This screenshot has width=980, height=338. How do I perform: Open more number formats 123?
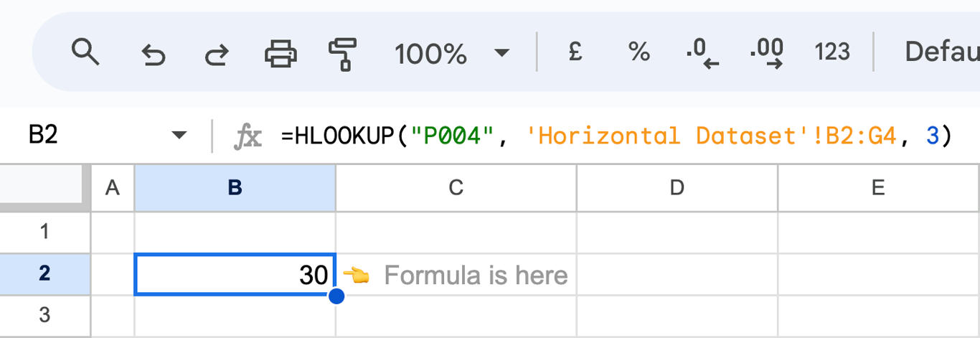pyautogui.click(x=832, y=52)
